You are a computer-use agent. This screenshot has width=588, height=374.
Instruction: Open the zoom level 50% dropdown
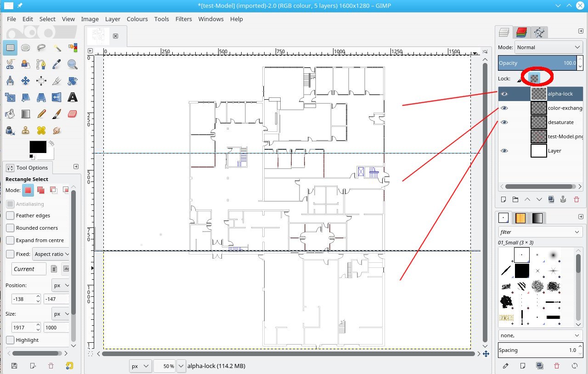pos(181,366)
